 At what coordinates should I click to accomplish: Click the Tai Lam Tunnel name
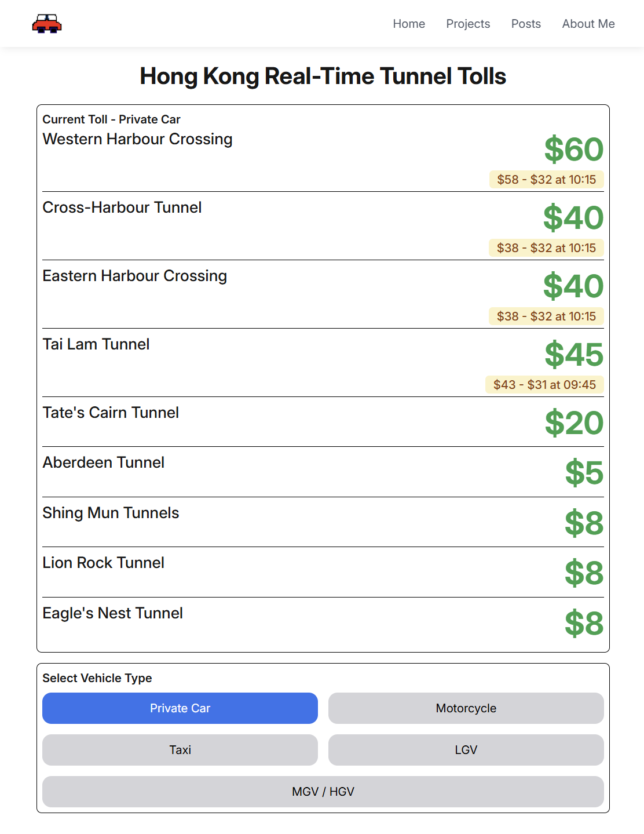96,344
